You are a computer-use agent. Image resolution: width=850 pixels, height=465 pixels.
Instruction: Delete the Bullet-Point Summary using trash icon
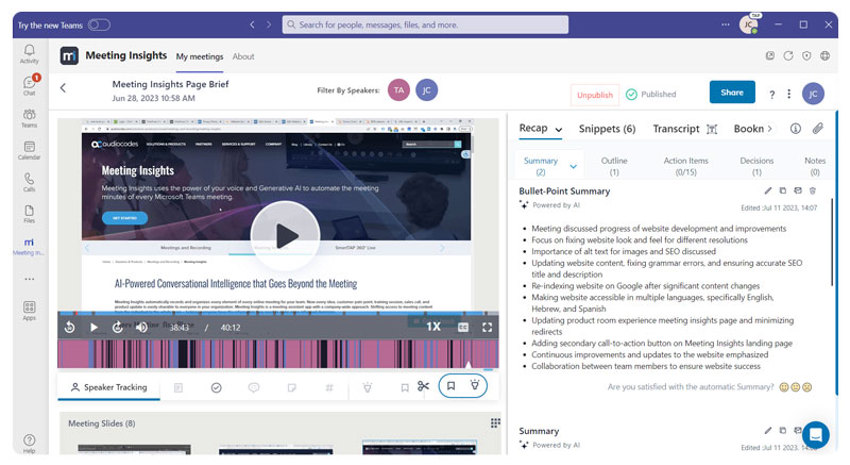(x=812, y=190)
